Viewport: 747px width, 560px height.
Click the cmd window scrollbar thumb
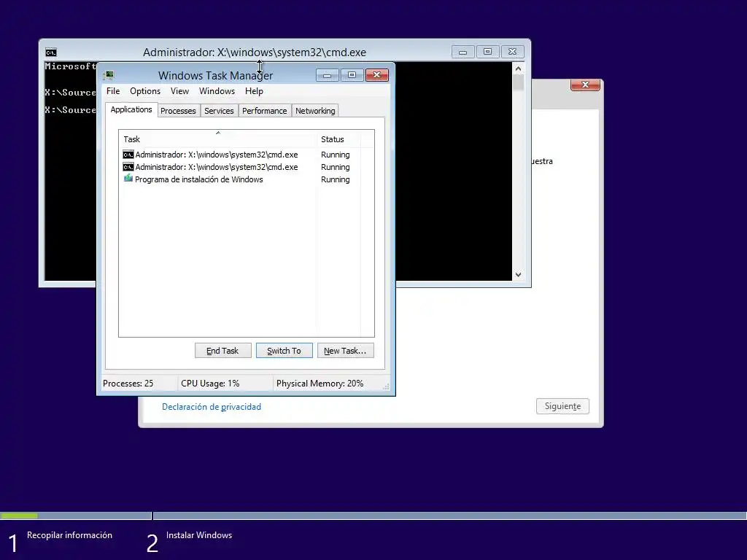(519, 83)
